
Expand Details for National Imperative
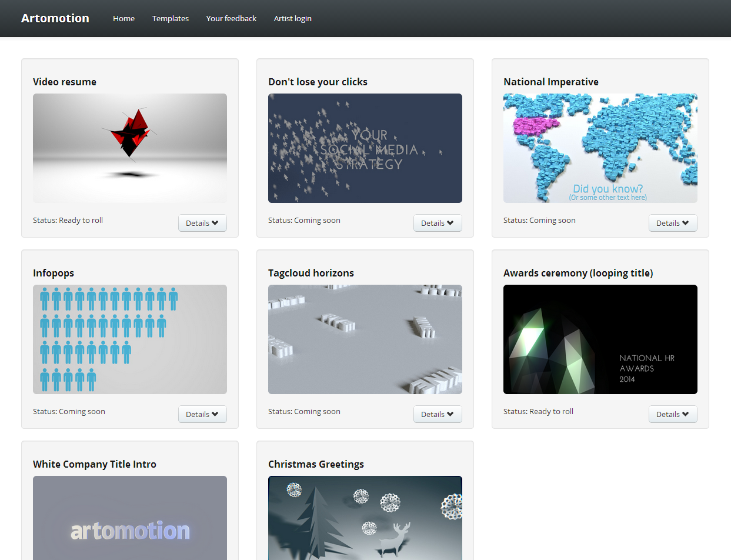(673, 223)
